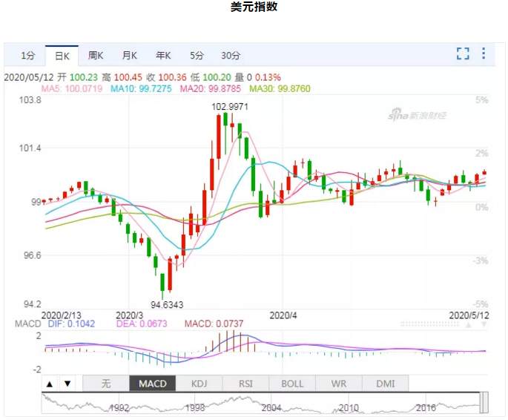508x420 pixels.
Task: Click the 2020/2/13 axis date label
Action: click(62, 315)
